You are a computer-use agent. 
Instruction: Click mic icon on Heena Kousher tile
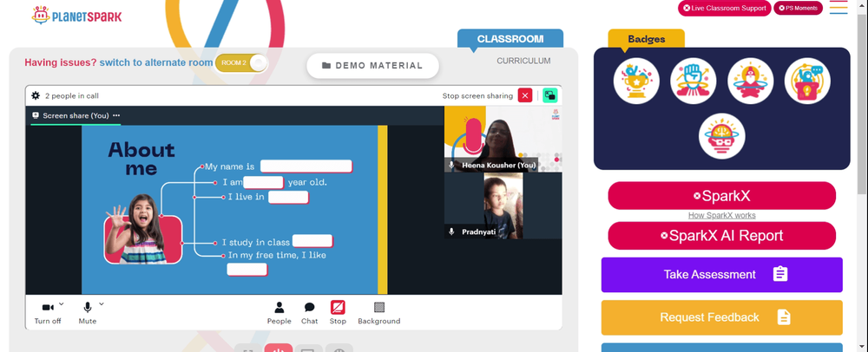coord(451,166)
